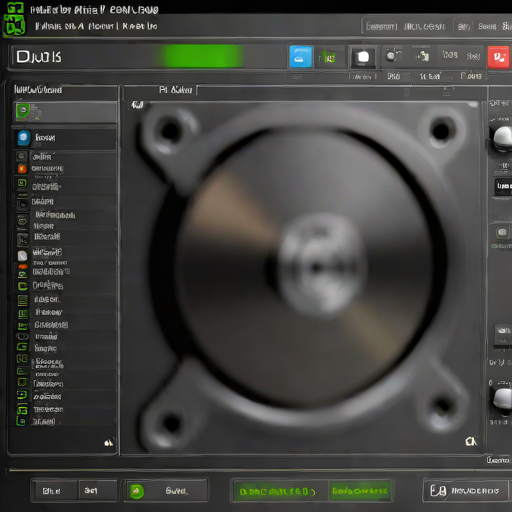Click the small square icon in right panel's middle
Viewport: 512px width, 512px height.
[x=502, y=232]
